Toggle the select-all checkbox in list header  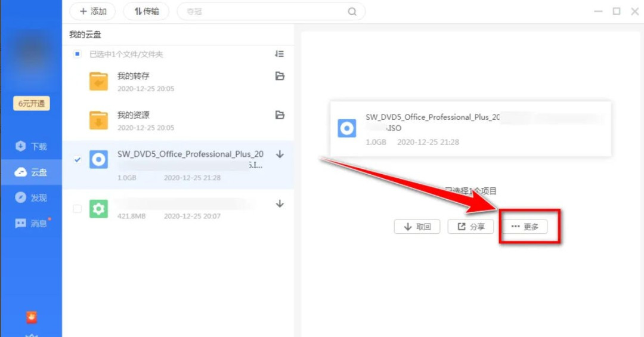77,54
